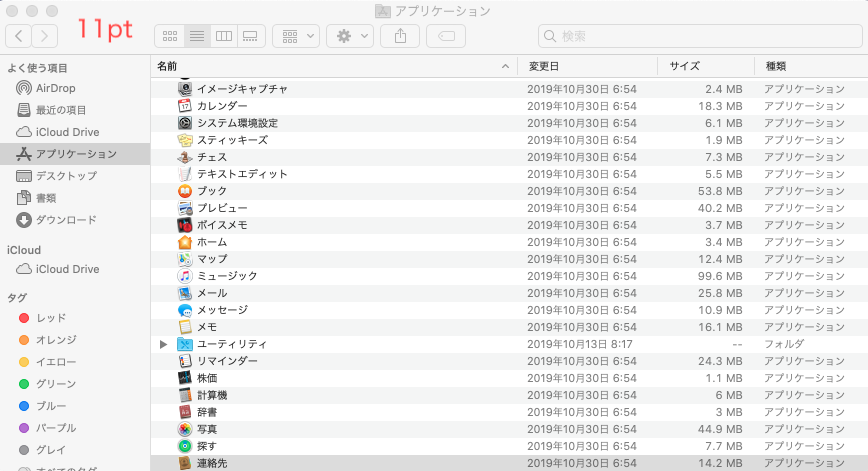Viewport: 868px width, 471px height.
Task: Click the 99.6 MB size value
Action: tap(720, 276)
